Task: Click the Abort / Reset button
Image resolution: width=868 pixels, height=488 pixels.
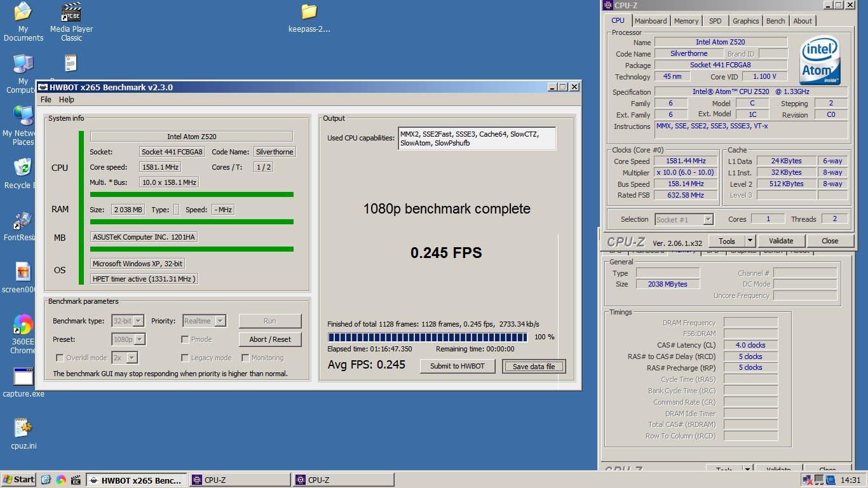Action: [270, 339]
